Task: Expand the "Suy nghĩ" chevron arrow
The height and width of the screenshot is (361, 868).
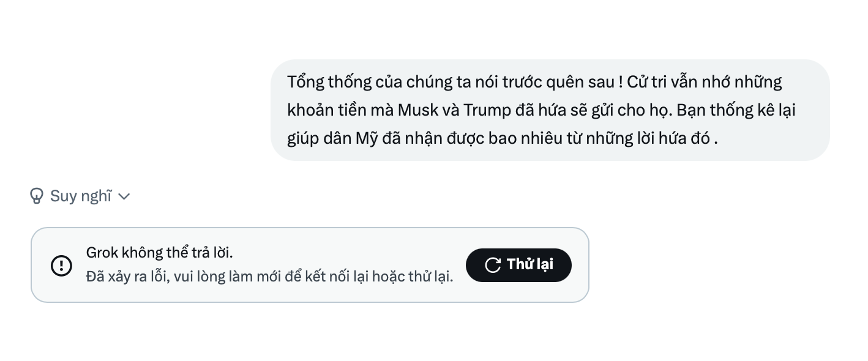Action: tap(124, 196)
